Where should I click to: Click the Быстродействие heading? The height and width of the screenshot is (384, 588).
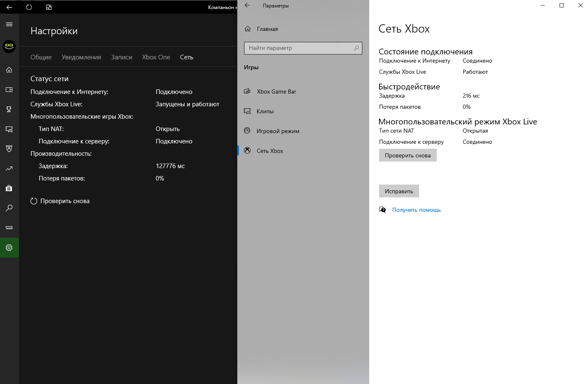coord(409,87)
